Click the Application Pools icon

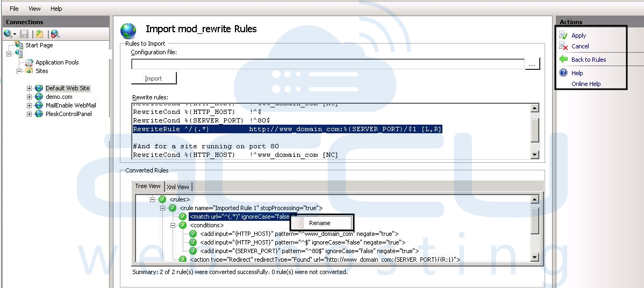click(28, 62)
